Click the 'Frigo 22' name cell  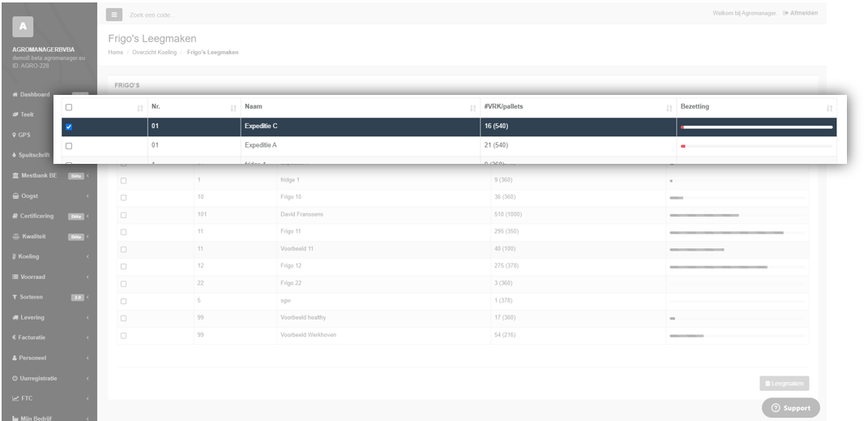[x=383, y=283]
